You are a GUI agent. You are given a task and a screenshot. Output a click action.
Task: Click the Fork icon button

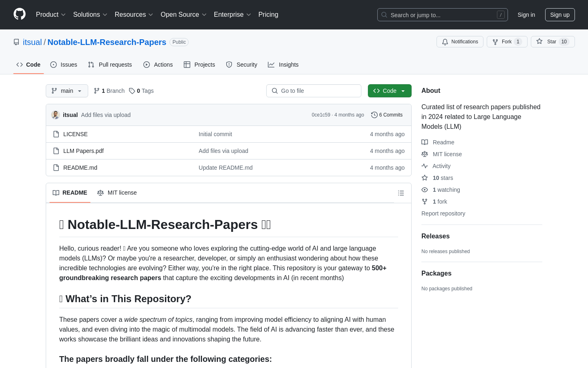495,42
